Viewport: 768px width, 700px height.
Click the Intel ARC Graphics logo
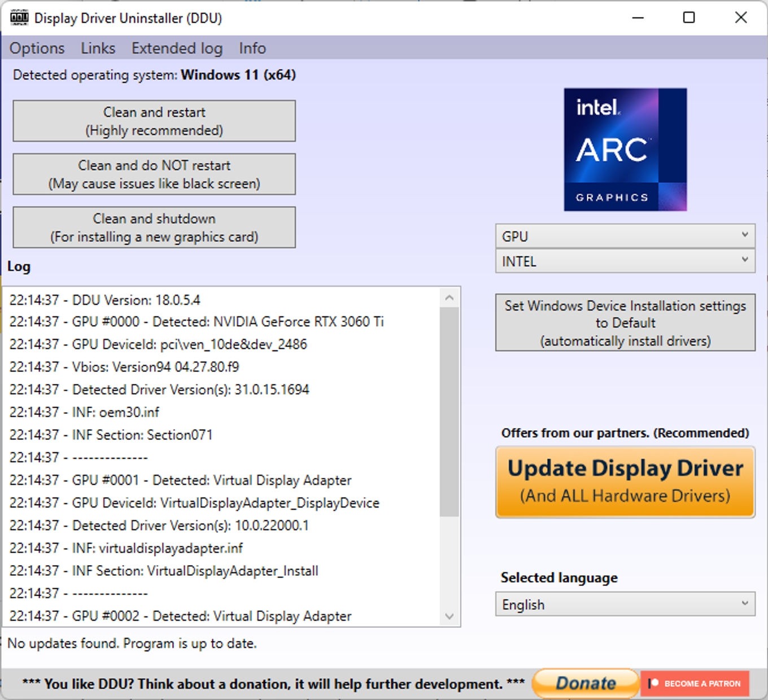625,150
